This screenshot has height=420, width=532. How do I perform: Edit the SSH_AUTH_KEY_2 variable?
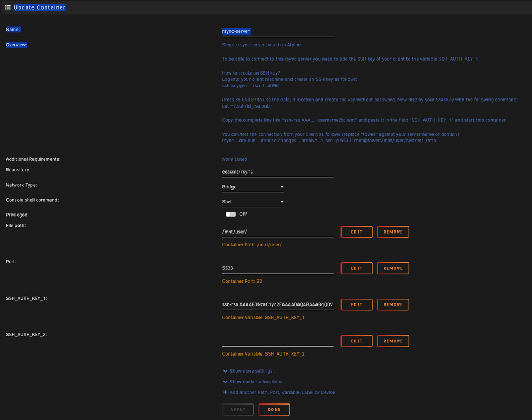point(356,341)
